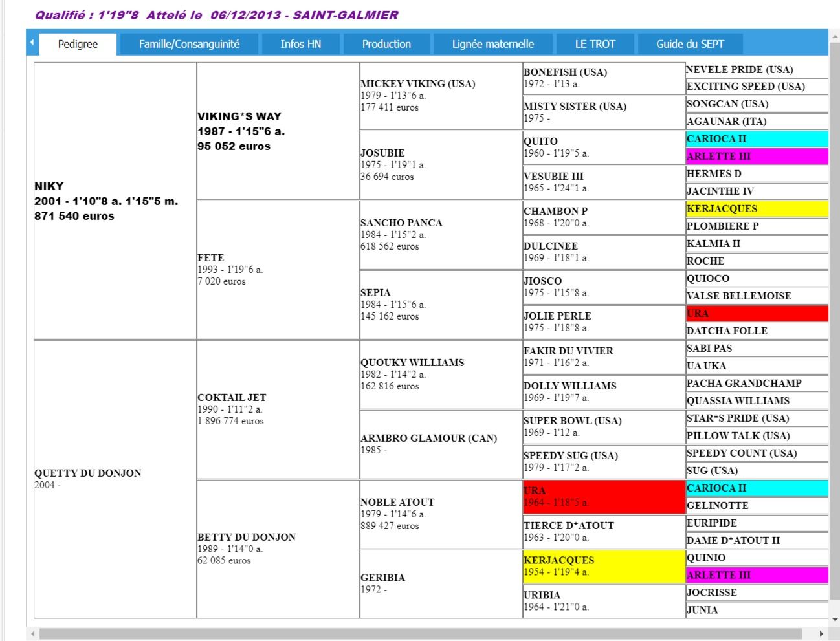Viewport: 840px width, 641px height.
Task: Click MICKEY VIKING (USA) cell
Action: tap(441, 96)
